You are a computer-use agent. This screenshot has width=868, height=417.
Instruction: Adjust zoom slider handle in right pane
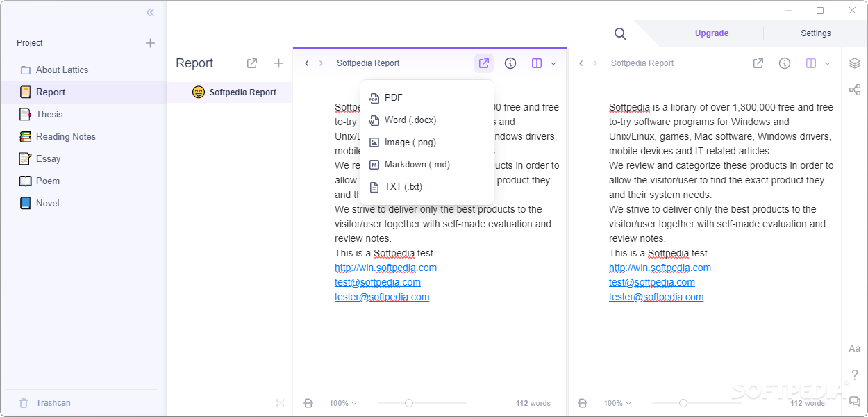pos(683,403)
